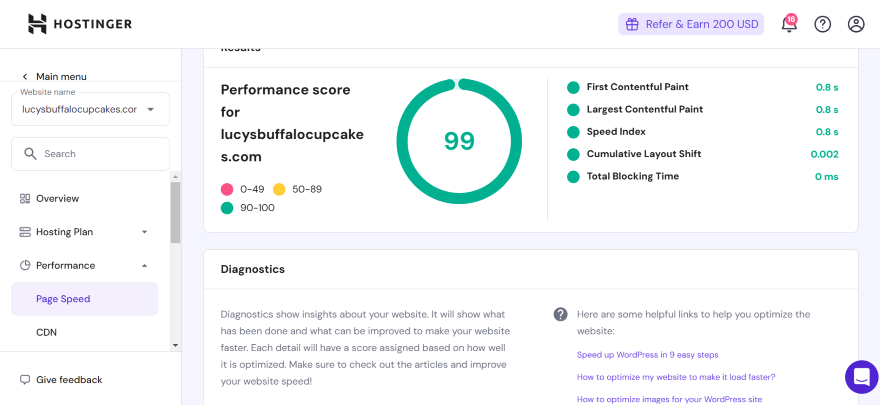Open the Page Speed menu item
The height and width of the screenshot is (405, 880).
click(85, 299)
